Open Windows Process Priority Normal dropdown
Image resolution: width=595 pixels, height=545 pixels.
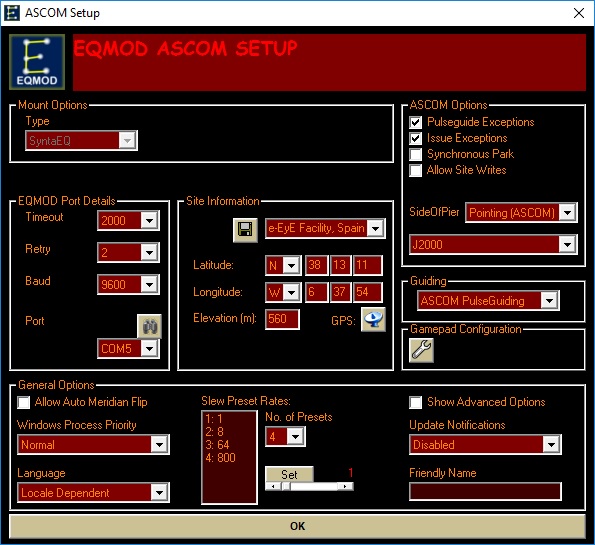pos(93,444)
